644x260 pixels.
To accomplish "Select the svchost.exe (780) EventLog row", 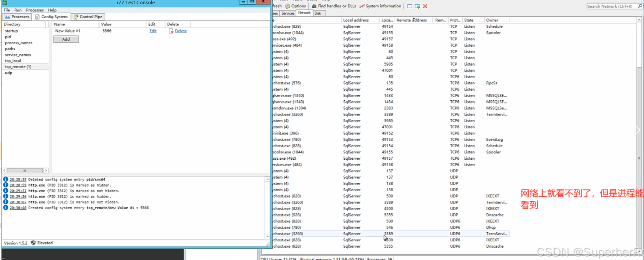I will coord(391,139).
